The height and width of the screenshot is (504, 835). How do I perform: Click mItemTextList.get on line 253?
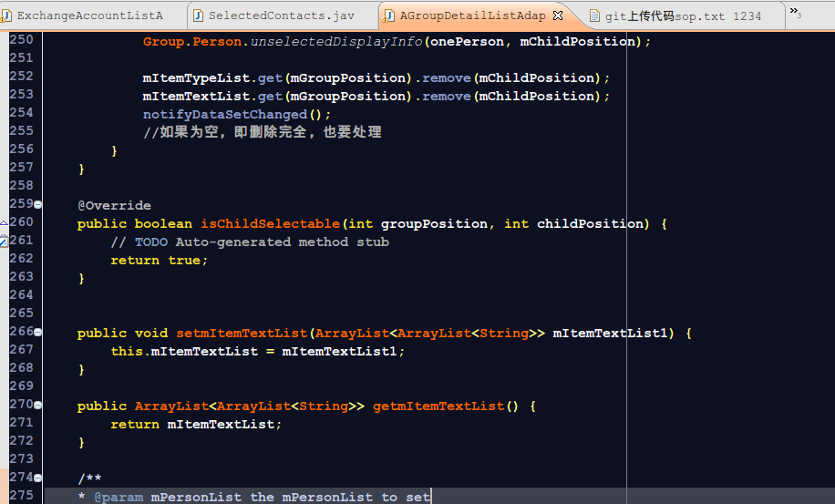pos(212,97)
